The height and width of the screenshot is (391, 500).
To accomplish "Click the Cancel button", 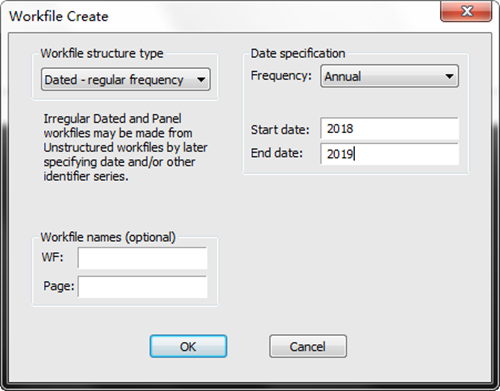I will 308,346.
